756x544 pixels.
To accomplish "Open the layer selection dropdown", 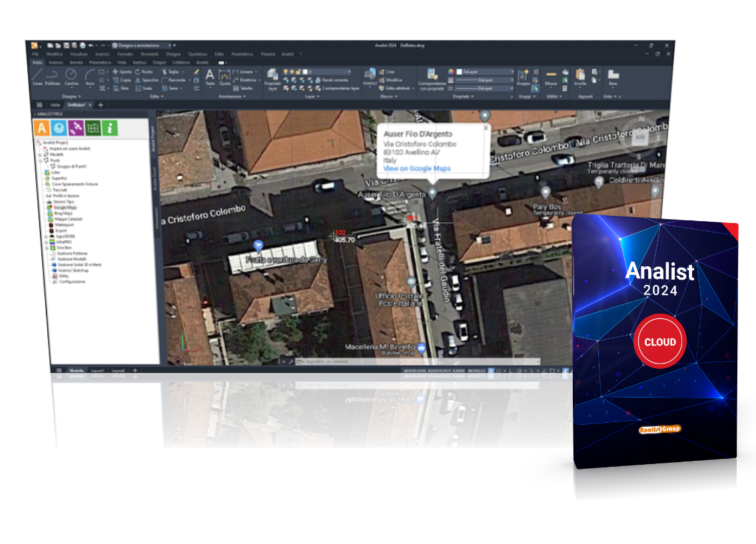I will click(x=316, y=72).
